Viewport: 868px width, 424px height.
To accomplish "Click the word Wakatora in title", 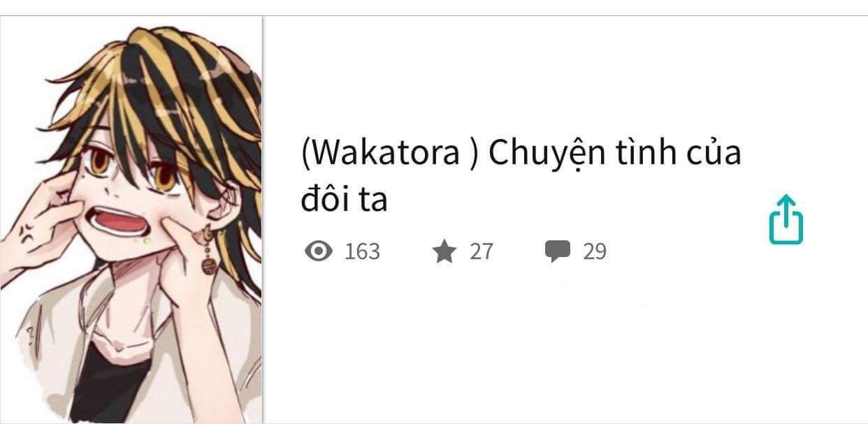I will [386, 154].
